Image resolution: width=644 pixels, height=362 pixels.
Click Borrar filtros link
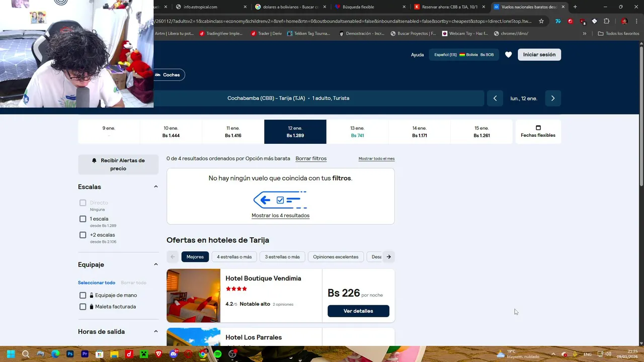(x=311, y=158)
